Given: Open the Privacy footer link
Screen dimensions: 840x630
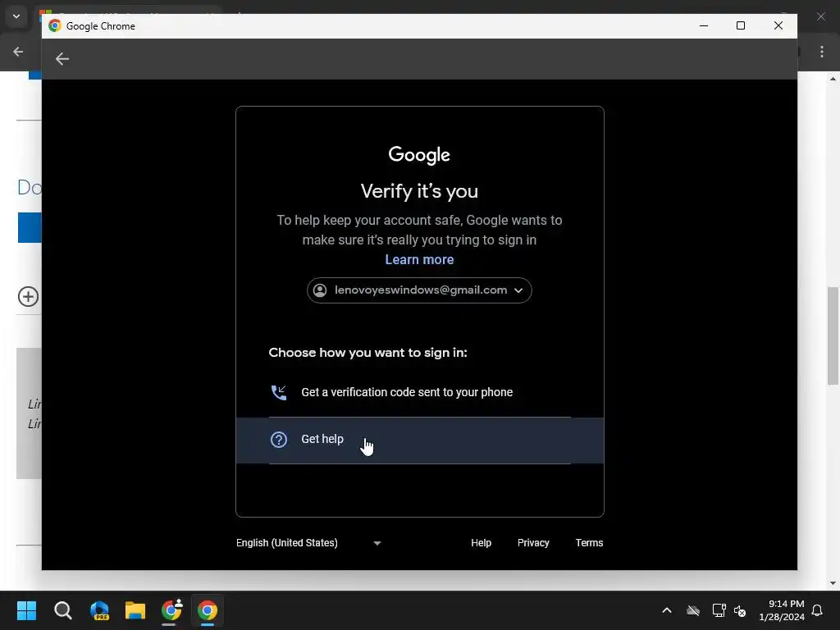Looking at the screenshot, I should (x=533, y=543).
